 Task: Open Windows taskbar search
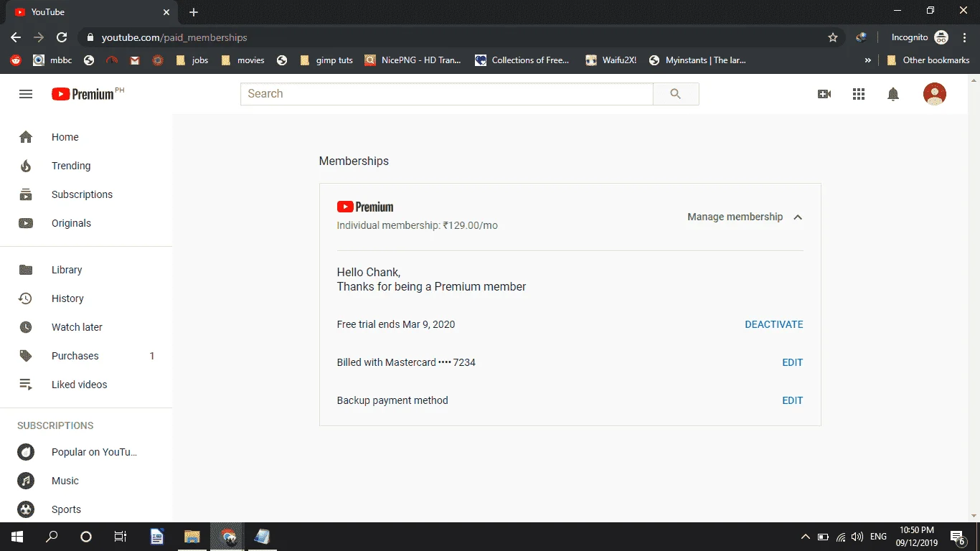pyautogui.click(x=52, y=537)
